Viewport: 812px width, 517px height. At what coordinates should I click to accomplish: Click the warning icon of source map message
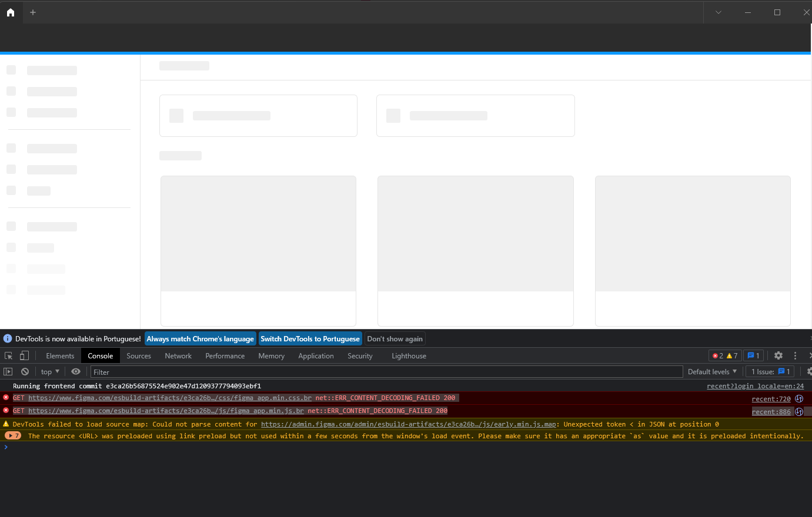coord(6,424)
